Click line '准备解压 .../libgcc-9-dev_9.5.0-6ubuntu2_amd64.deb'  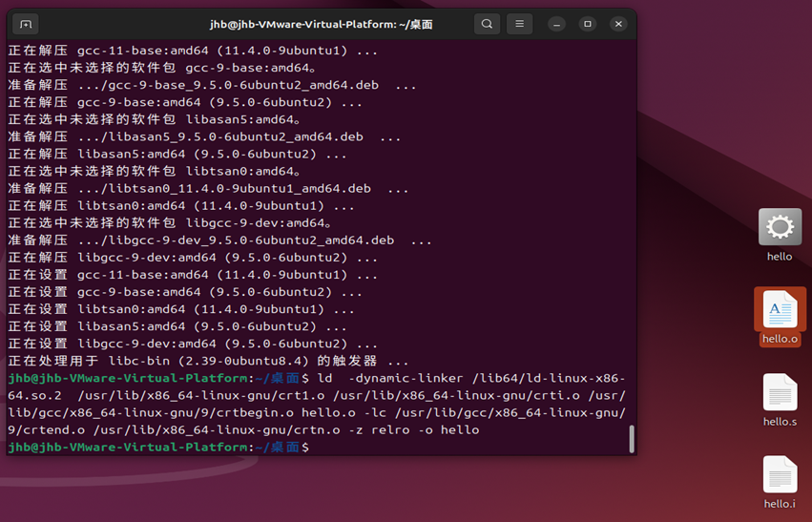[219, 240]
